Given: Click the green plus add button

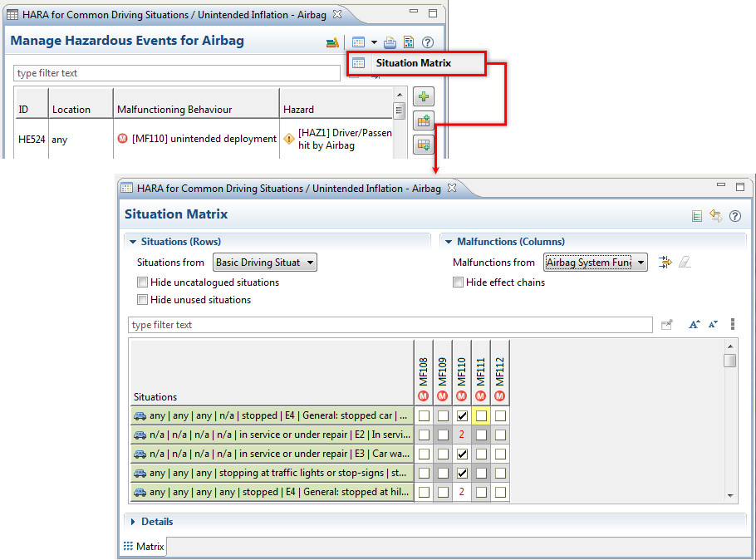Looking at the screenshot, I should click(424, 97).
